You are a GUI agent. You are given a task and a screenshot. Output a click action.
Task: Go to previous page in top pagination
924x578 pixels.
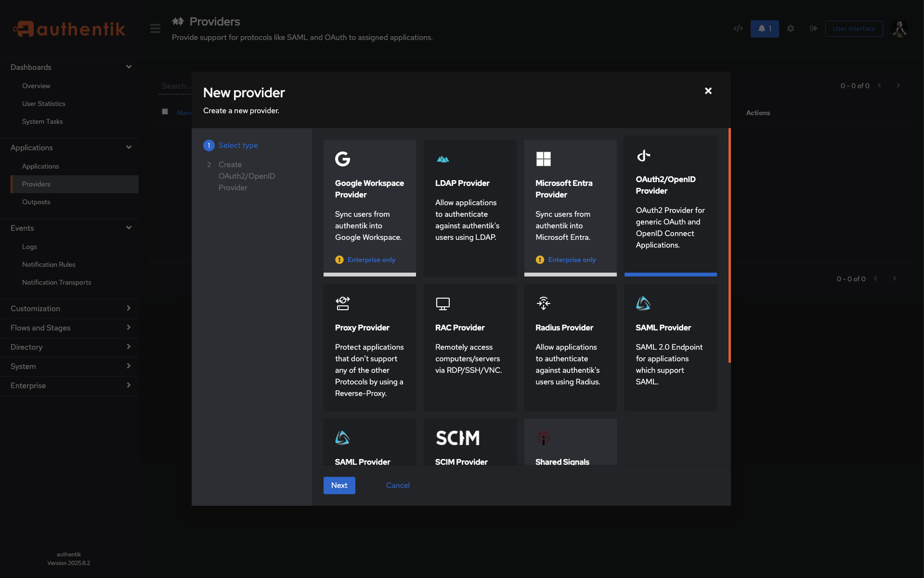[880, 86]
